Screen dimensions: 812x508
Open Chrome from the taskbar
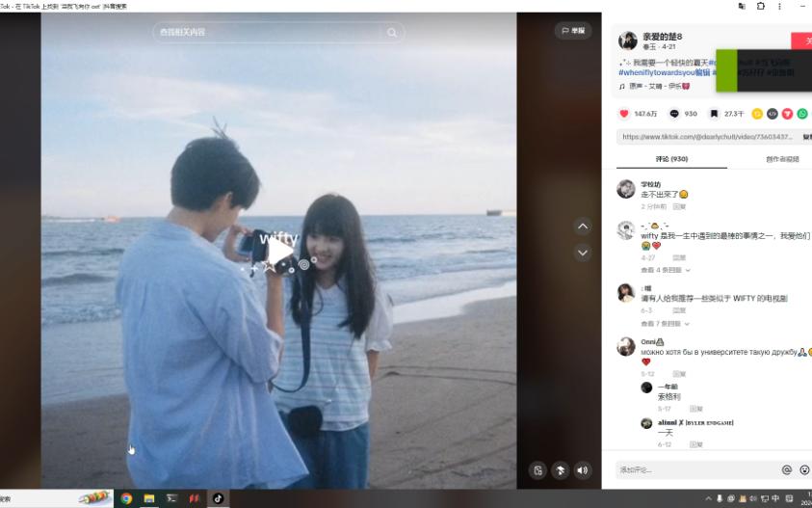click(x=126, y=498)
